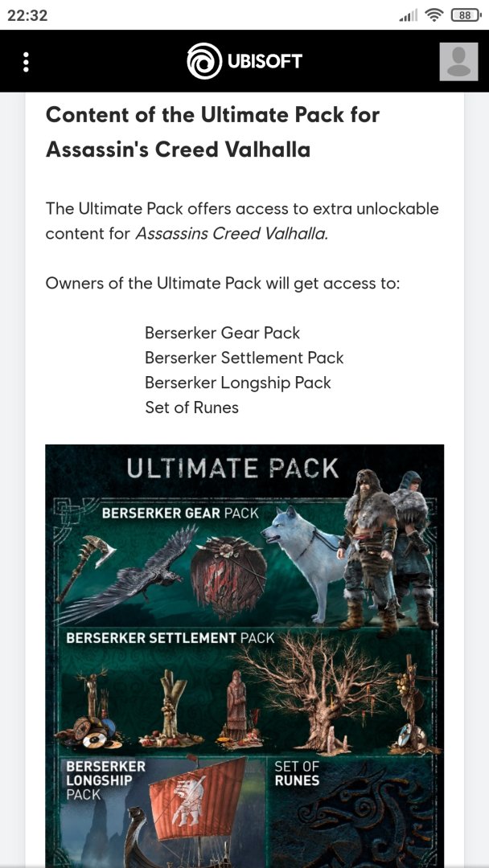Select Berserker Gear Pack list text
Image resolution: width=489 pixels, height=868 pixels.
click(x=222, y=333)
